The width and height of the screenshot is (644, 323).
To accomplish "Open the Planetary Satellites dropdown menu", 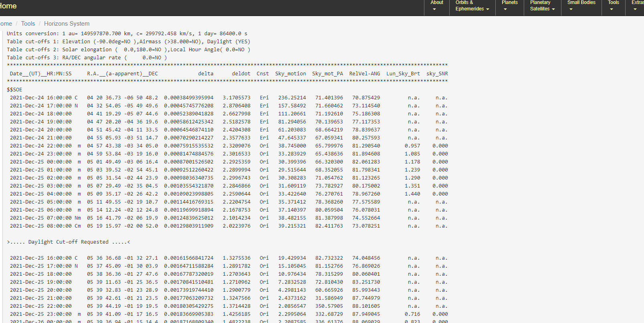I will point(542,6).
